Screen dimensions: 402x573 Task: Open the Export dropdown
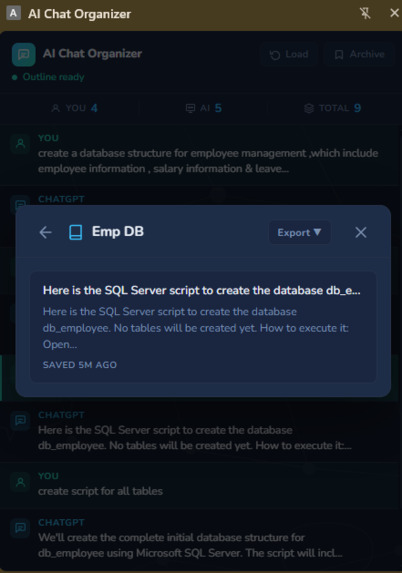(x=300, y=232)
